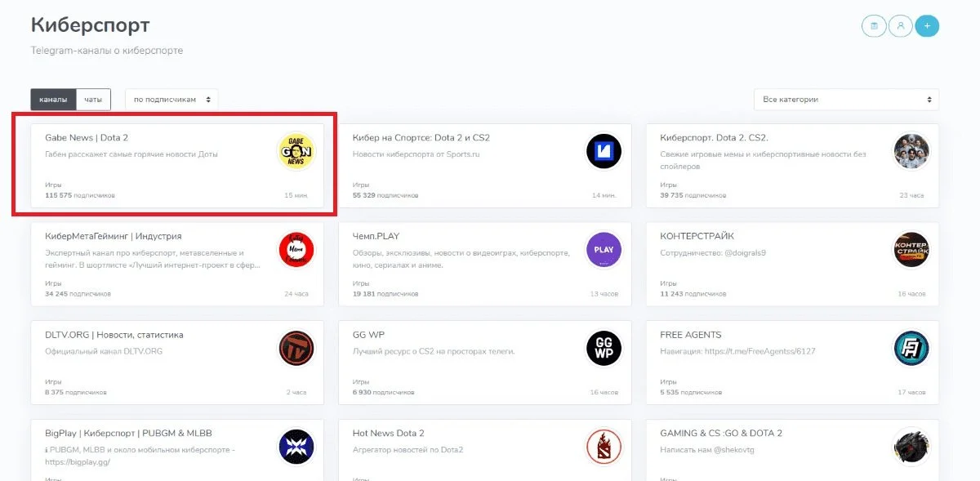Image resolution: width=980 pixels, height=481 pixels.
Task: Open Киберспорт. Dota 2. CS2. channel title
Action: [x=714, y=138]
